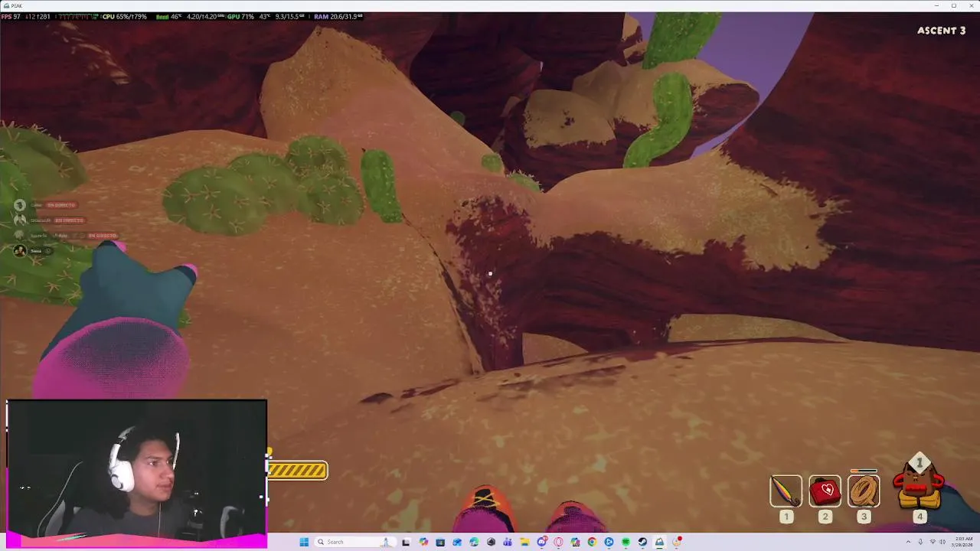Click the topmost Discord overlay user avatar
Screen dimensions: 980x551
point(20,205)
